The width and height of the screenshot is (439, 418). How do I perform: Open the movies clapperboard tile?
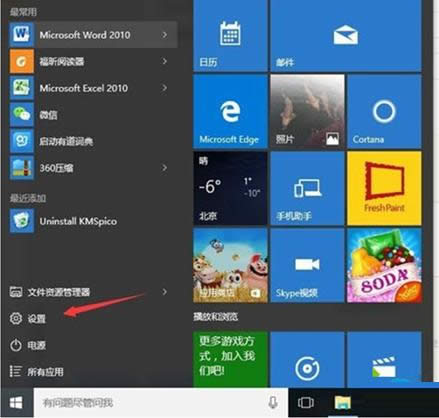point(384,359)
